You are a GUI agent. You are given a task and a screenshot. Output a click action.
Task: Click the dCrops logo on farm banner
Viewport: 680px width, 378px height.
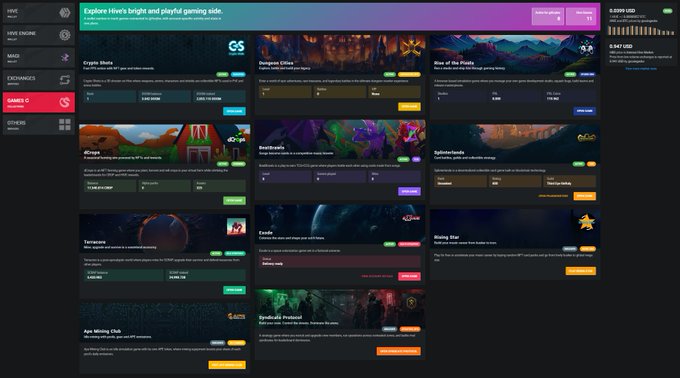[x=236, y=138]
